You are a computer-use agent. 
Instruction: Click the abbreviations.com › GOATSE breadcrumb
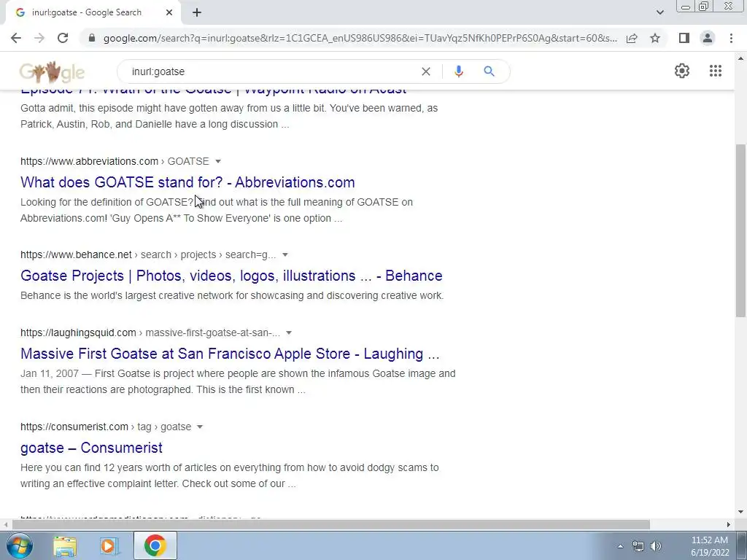[115, 161]
